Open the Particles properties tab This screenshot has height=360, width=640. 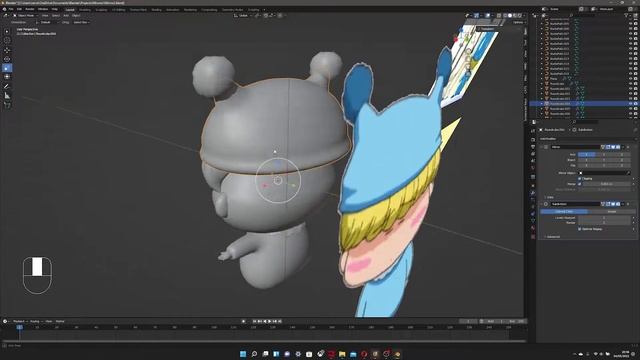(x=533, y=200)
